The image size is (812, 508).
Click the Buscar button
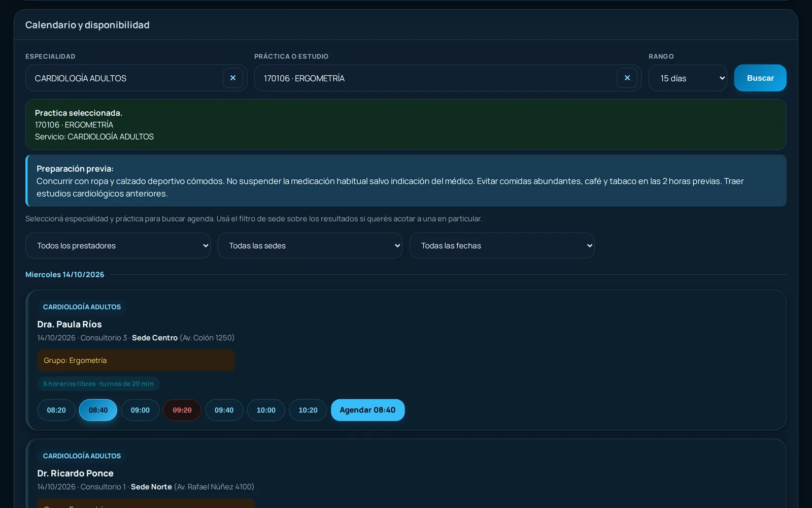coord(760,78)
